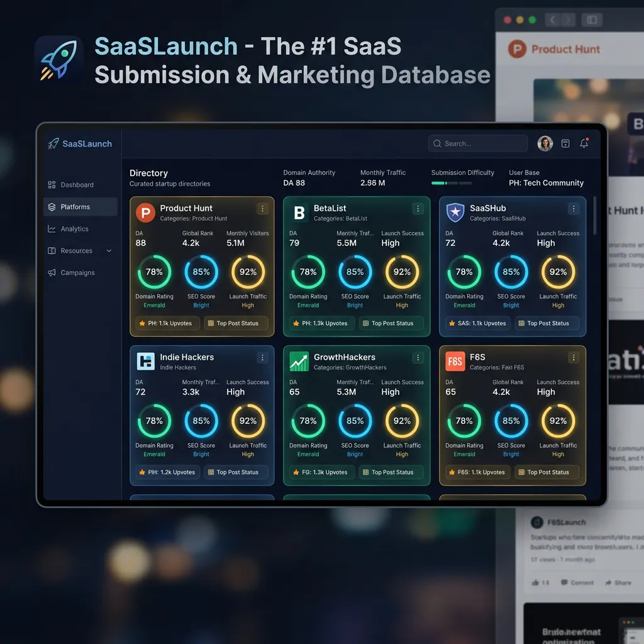Open the calendar icon in header
Image resolution: width=644 pixels, height=644 pixels.
[565, 143]
